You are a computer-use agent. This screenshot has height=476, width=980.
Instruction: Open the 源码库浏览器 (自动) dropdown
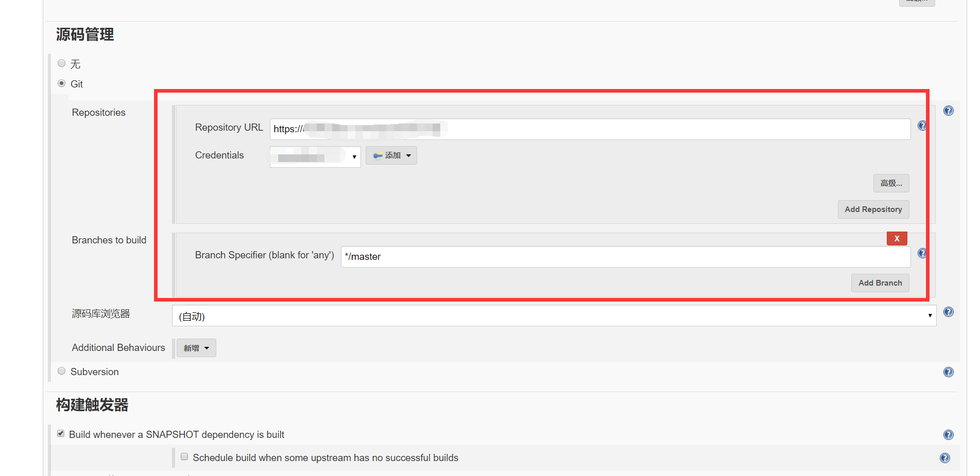[x=554, y=316]
